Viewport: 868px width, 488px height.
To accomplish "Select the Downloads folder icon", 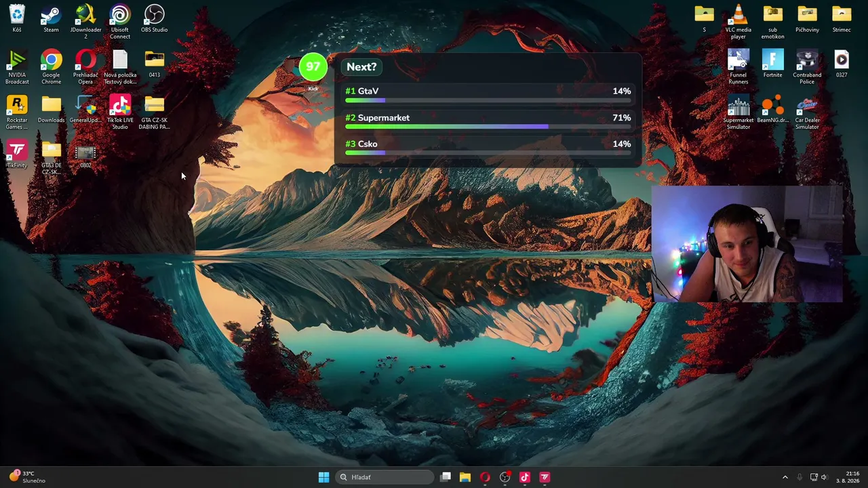I will coord(51,110).
